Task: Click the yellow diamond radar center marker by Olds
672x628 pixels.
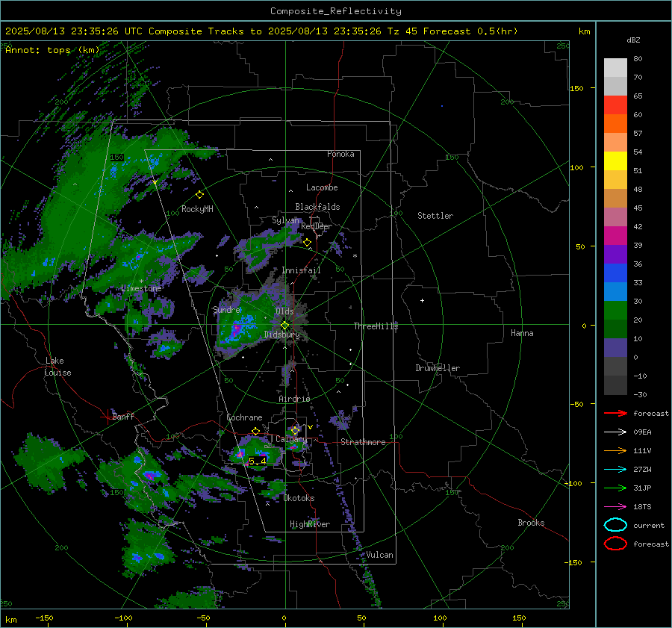Action: tap(284, 326)
